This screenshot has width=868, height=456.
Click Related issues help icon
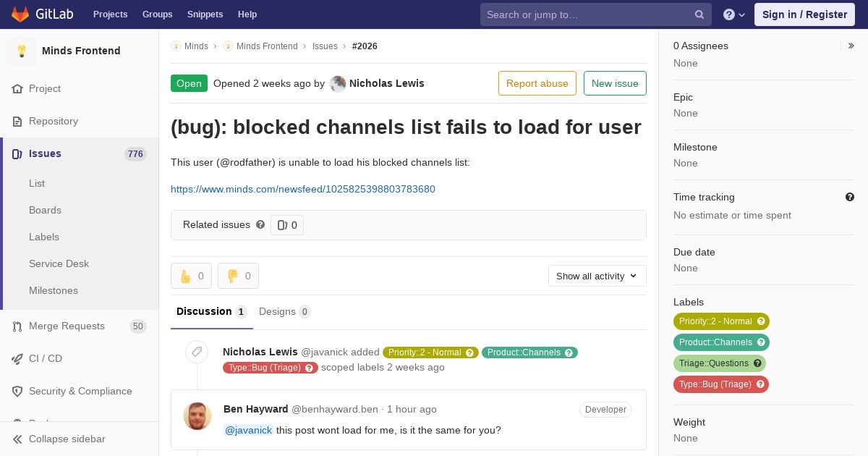[260, 224]
